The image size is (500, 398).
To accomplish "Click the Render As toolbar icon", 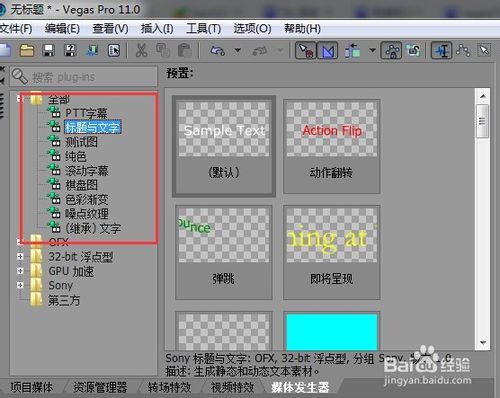I will [92, 51].
